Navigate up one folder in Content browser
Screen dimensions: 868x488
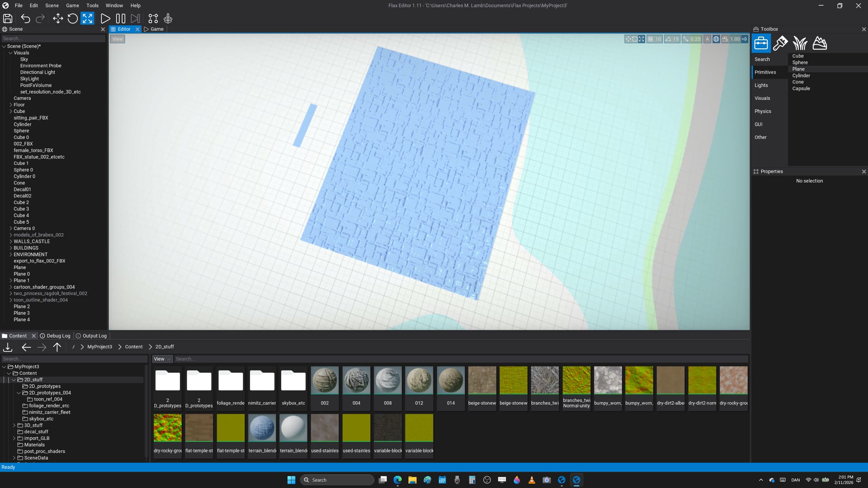pyautogui.click(x=57, y=347)
